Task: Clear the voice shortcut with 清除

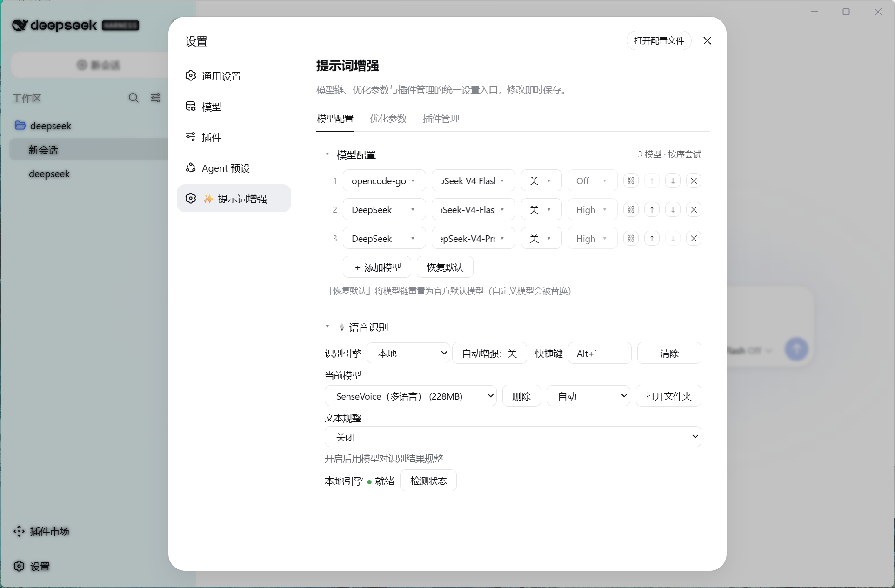Action: click(x=669, y=353)
